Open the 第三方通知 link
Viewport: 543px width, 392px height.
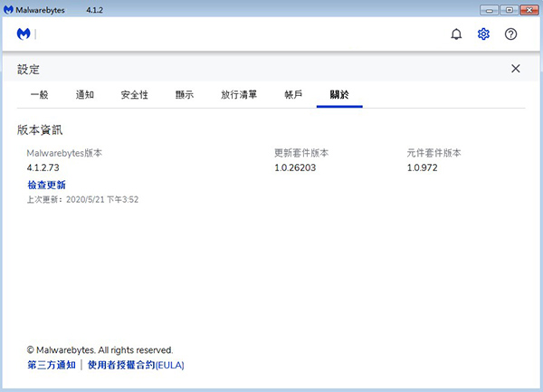pyautogui.click(x=52, y=365)
